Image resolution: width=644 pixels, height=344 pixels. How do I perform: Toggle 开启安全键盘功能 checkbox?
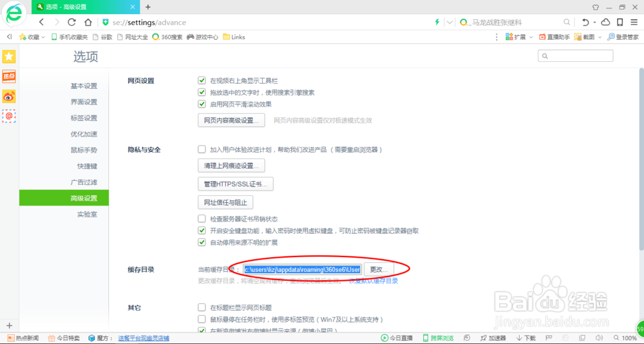tap(202, 231)
